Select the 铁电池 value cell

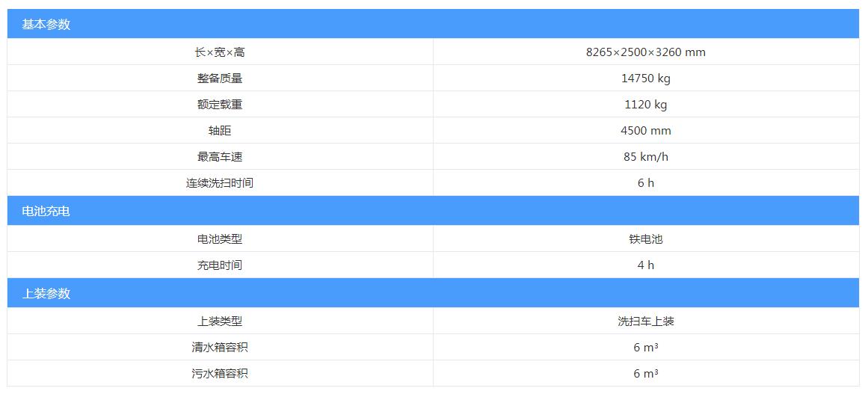(646, 239)
